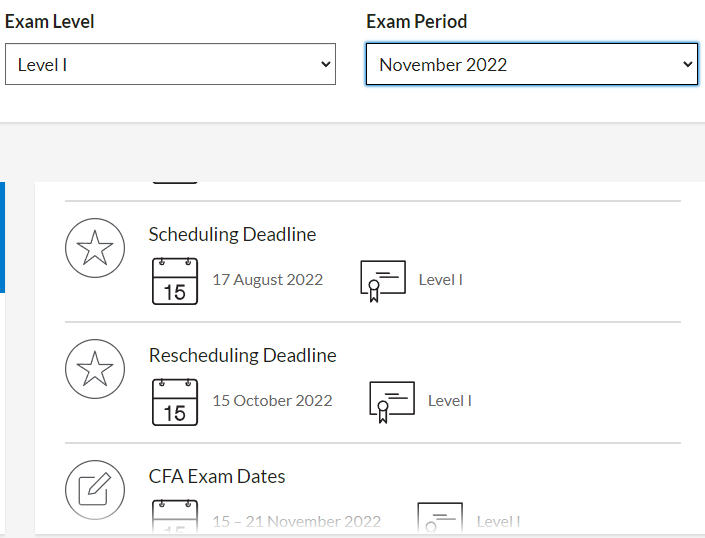705x538 pixels.
Task: Click the edit icon beside CFA Exam Dates
Action: pyautogui.click(x=95, y=490)
